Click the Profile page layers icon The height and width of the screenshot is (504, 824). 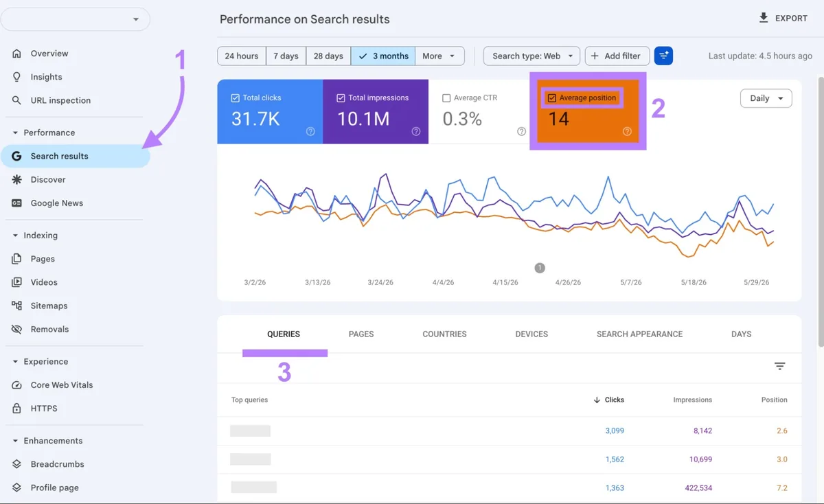[16, 488]
